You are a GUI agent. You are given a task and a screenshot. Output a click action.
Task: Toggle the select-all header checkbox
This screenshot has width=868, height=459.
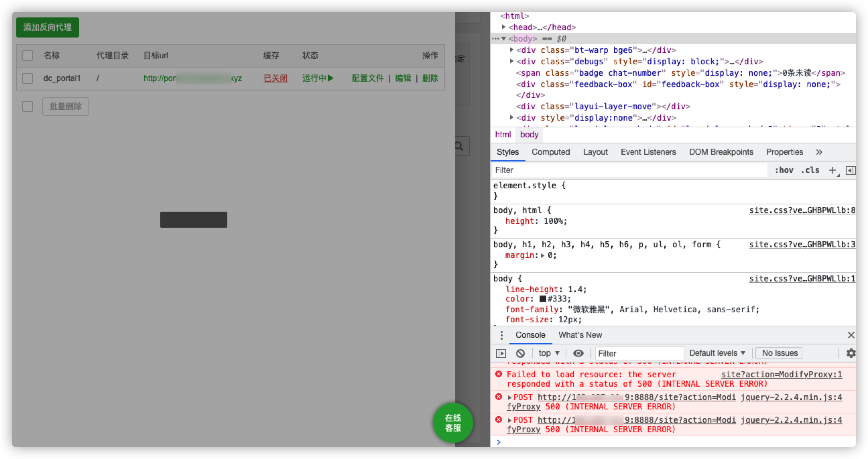(27, 56)
